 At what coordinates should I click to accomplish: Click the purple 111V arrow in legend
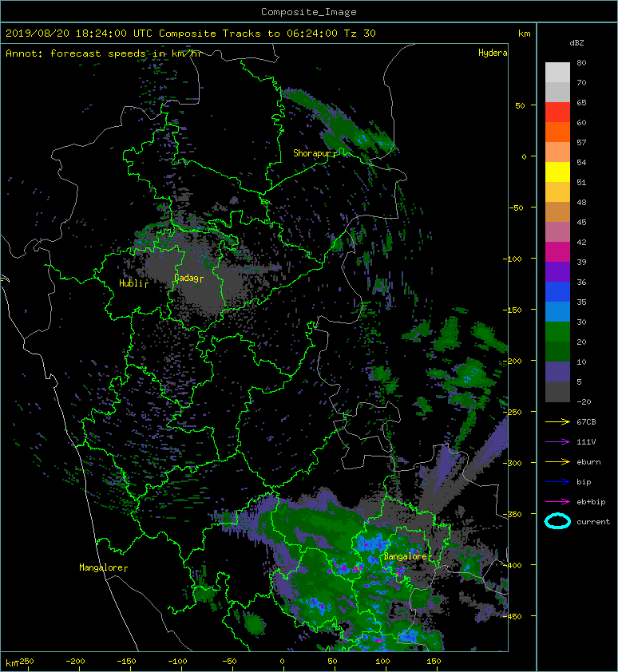pos(557,442)
